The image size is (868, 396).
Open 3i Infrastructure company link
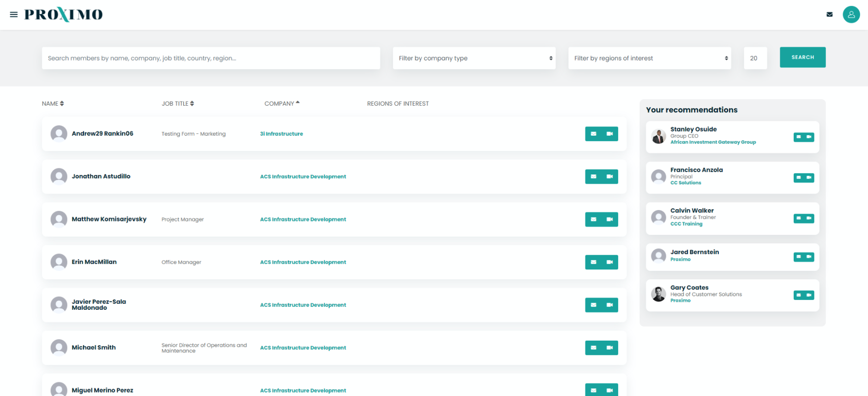coord(281,134)
